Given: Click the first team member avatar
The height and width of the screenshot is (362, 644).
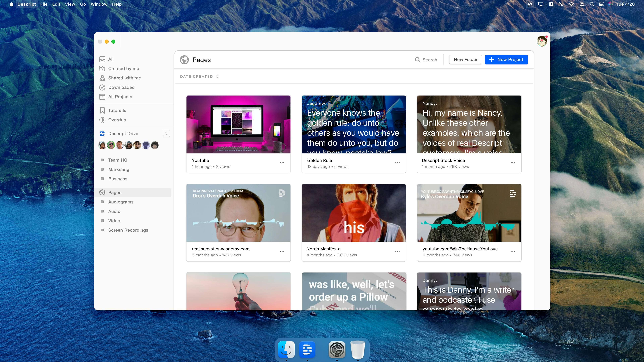Looking at the screenshot, I should point(102,145).
